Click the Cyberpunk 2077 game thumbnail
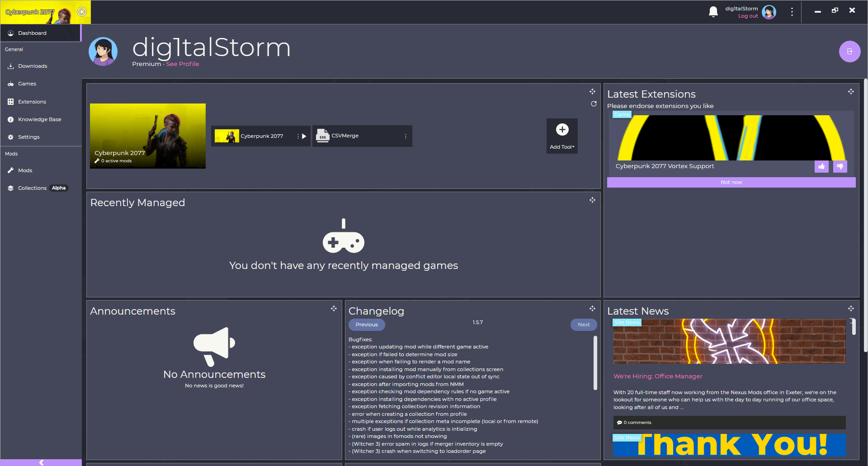The width and height of the screenshot is (868, 466). pos(148,136)
